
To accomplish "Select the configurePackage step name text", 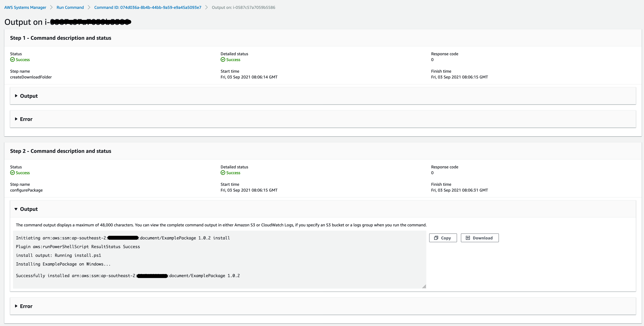I will tap(26, 190).
